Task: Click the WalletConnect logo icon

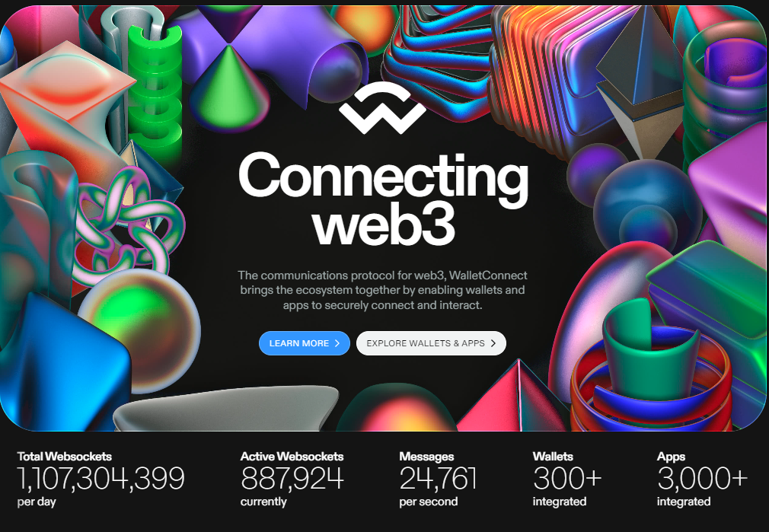Action: click(x=382, y=108)
